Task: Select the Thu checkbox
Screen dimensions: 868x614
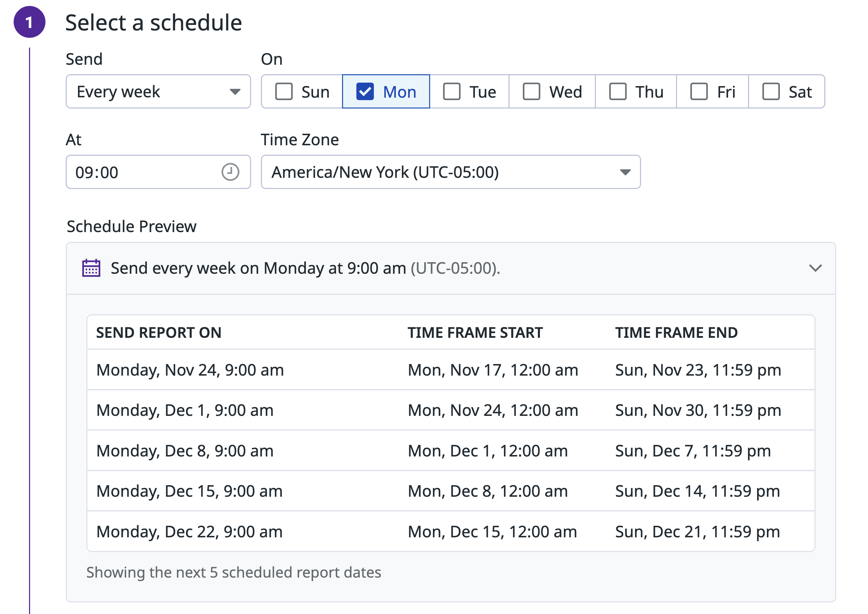Action: (618, 92)
